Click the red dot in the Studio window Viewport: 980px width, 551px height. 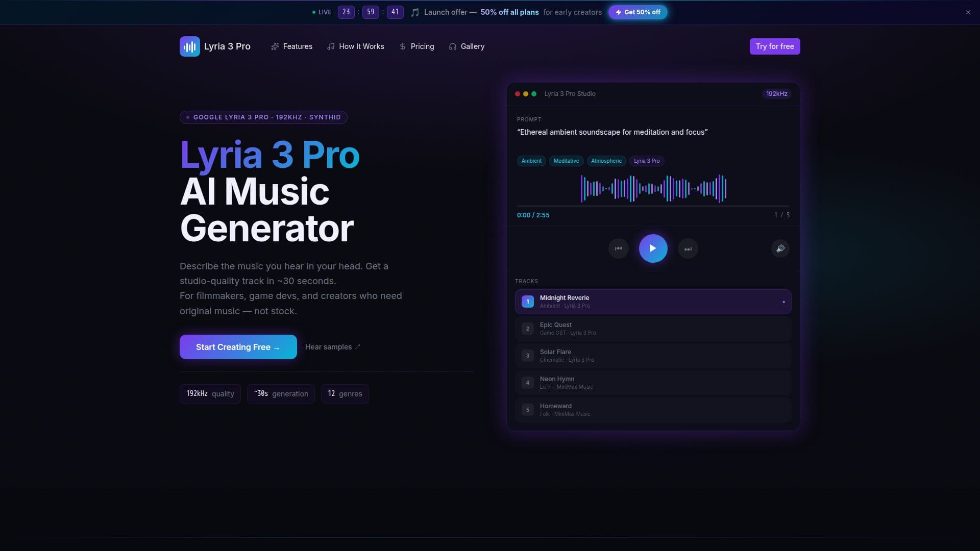[x=518, y=94]
